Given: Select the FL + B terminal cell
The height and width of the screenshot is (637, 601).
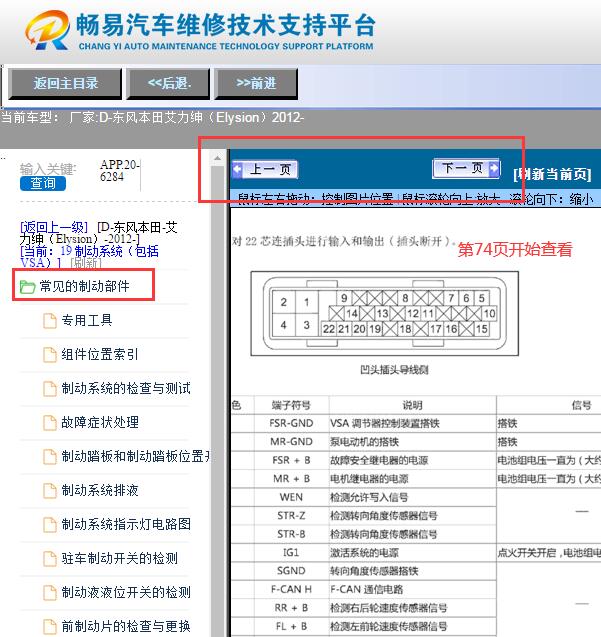Looking at the screenshot, I should coord(291,626).
